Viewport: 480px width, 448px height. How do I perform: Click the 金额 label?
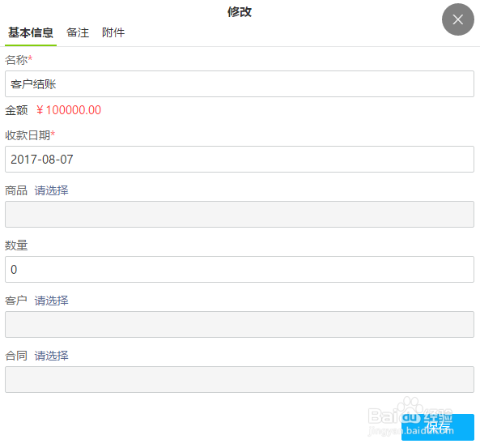16,110
